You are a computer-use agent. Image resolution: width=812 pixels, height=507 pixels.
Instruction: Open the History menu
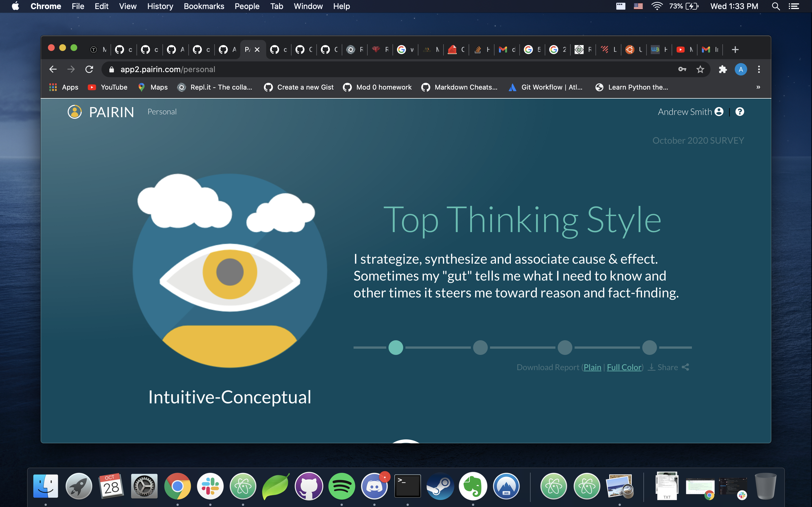(160, 6)
